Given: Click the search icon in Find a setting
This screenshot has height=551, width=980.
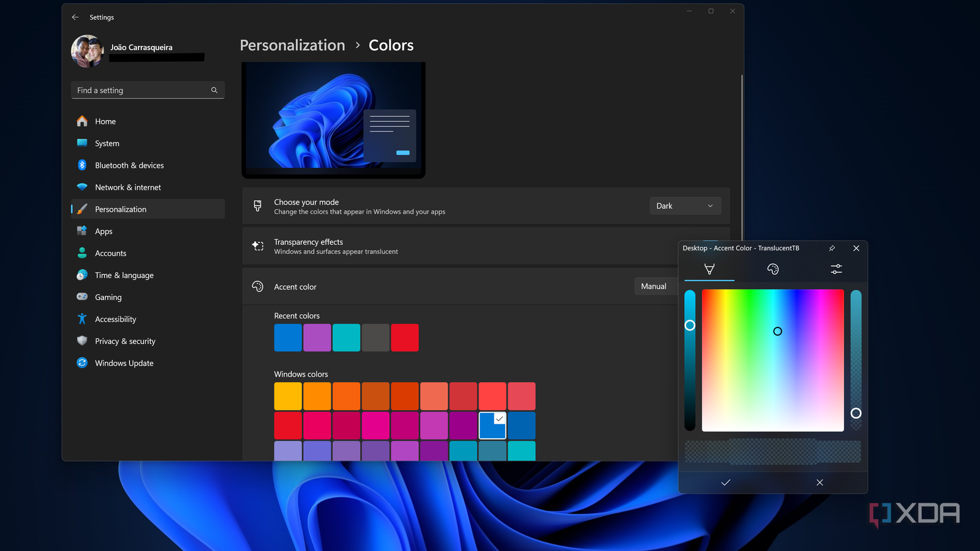Looking at the screenshot, I should coord(214,90).
